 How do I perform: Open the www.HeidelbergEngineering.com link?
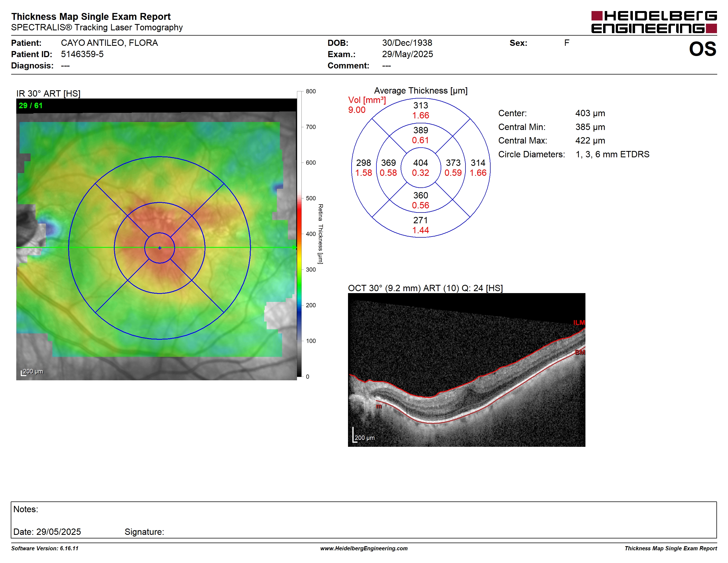pyautogui.click(x=364, y=548)
